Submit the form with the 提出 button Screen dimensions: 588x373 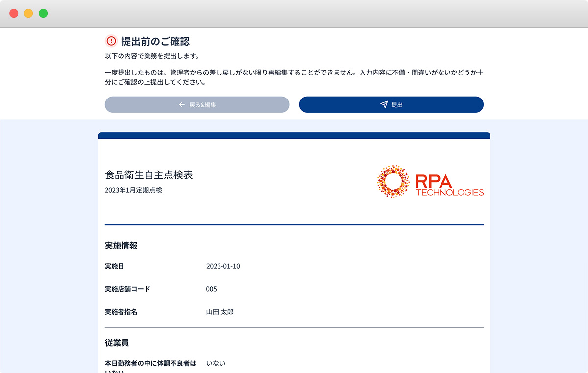(x=391, y=105)
